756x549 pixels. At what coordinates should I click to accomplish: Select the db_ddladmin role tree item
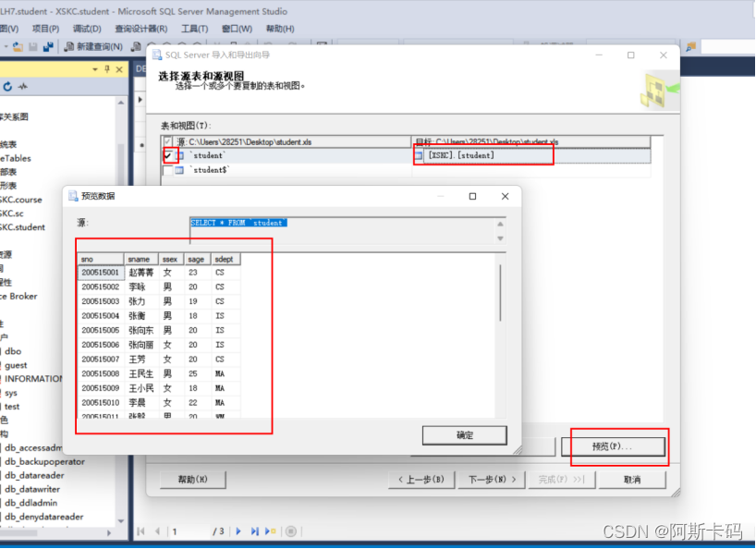coord(30,503)
